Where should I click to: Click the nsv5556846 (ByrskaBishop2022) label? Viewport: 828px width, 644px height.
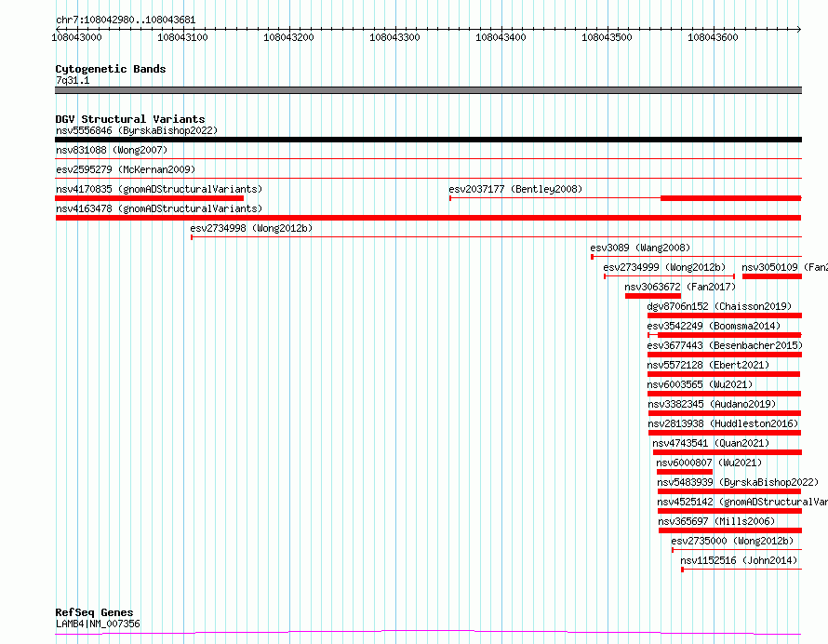[x=137, y=130]
